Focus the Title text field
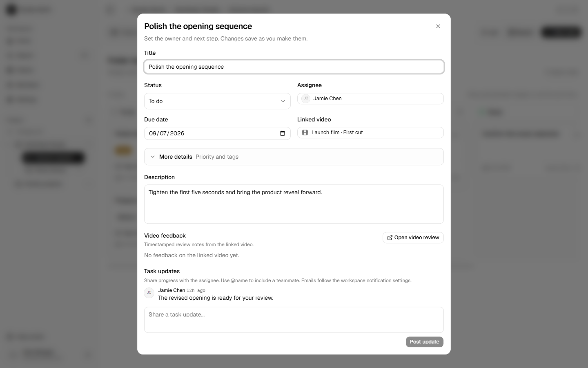 tap(294, 67)
